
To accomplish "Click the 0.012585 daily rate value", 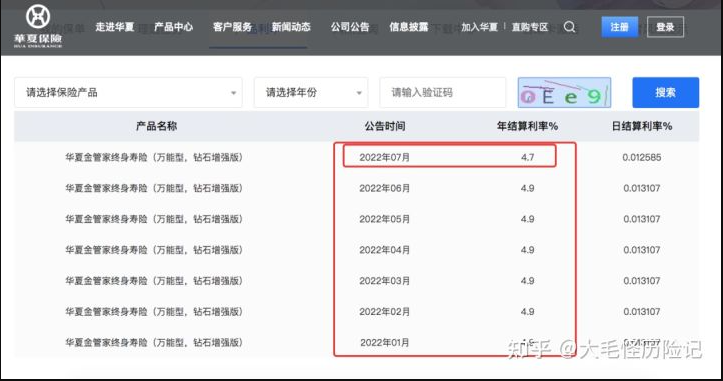I will coord(642,157).
